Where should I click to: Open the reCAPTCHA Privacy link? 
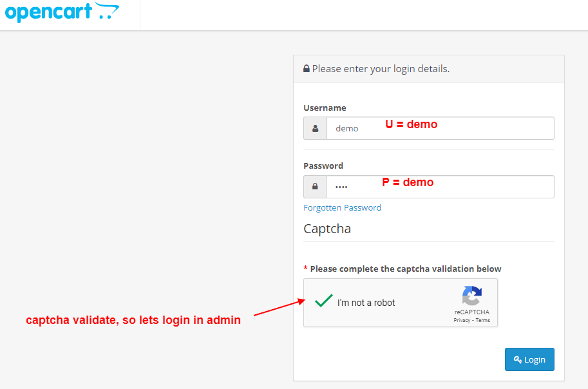(x=462, y=320)
